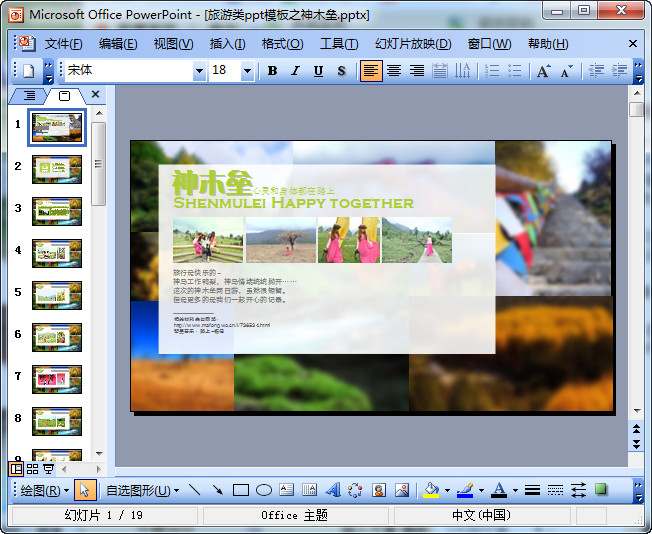Toggle numbered list
The image size is (652, 534).
[x=492, y=71]
